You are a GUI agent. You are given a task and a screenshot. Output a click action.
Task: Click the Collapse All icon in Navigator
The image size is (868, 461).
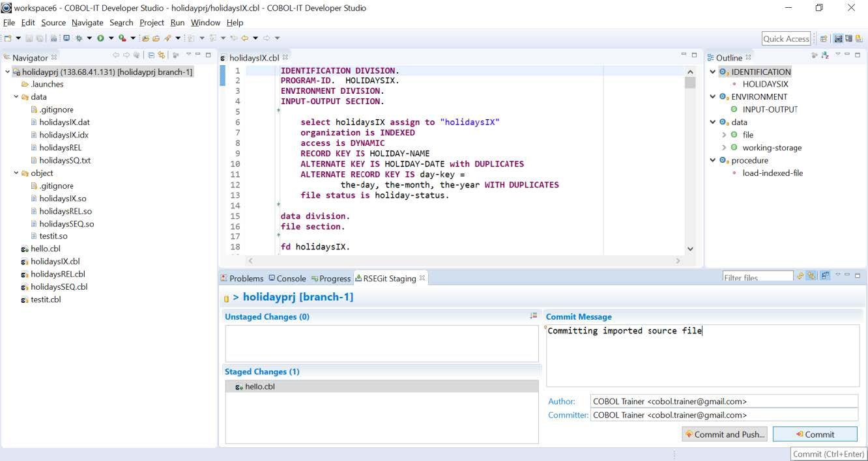coord(151,55)
